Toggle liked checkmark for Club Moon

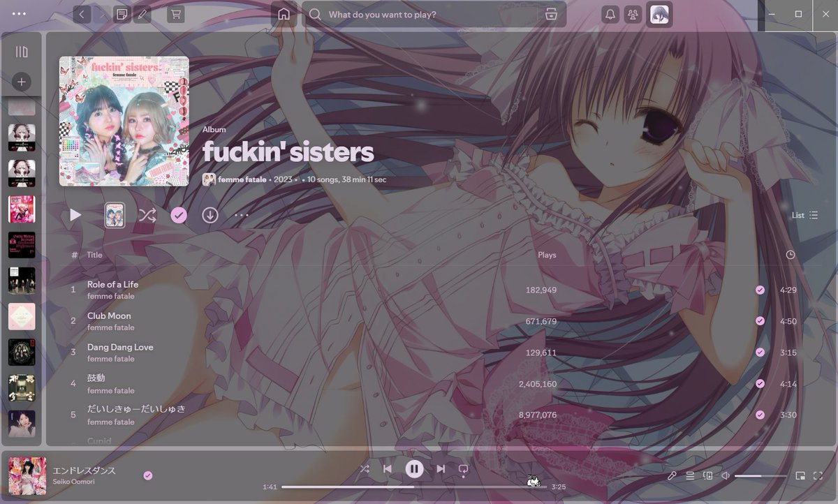pos(760,321)
